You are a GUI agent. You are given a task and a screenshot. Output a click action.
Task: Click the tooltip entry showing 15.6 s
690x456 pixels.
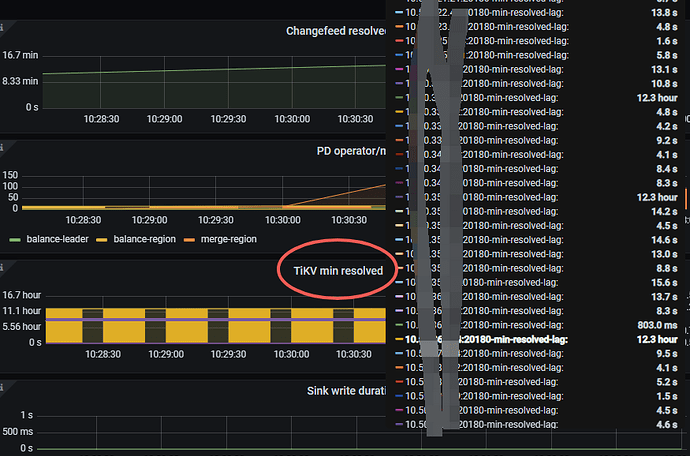[540, 283]
